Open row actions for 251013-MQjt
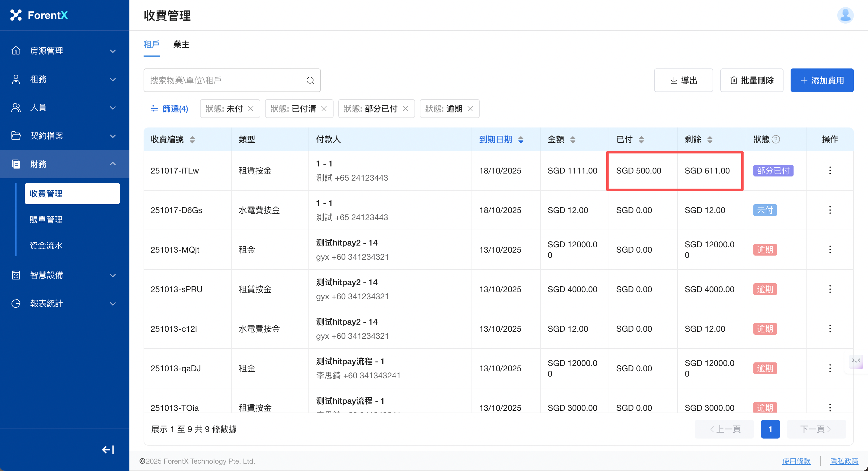The image size is (868, 471). pos(830,249)
